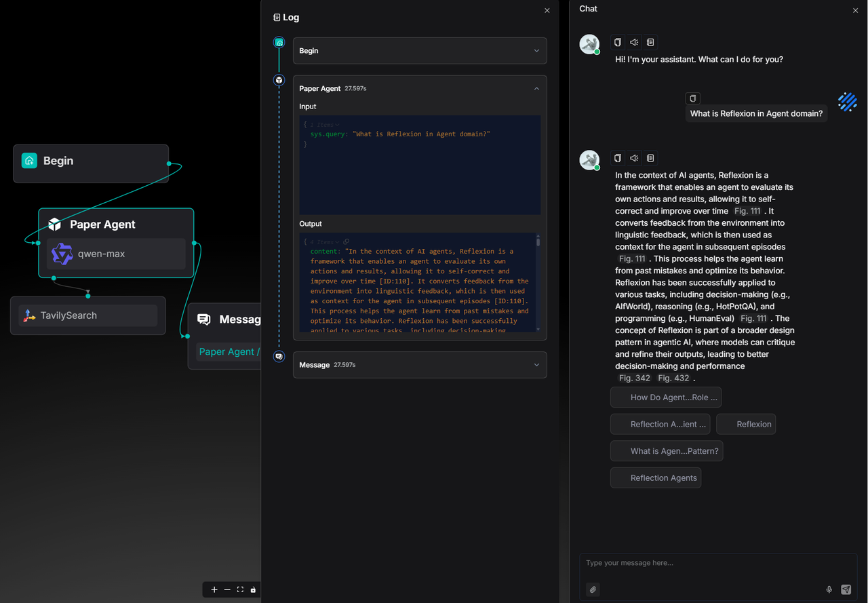Click the attach file paperclip icon
This screenshot has height=603, width=868.
coord(593,589)
